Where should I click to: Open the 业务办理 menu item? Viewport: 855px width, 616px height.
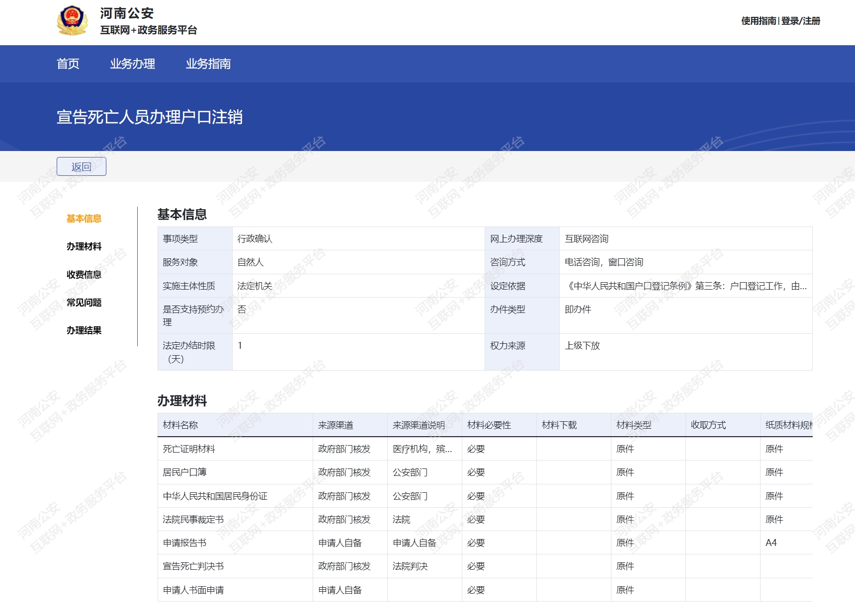(132, 64)
